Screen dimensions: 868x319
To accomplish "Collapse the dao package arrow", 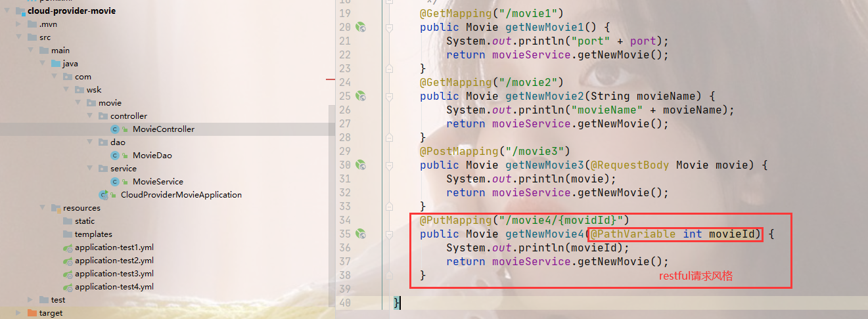I will (91, 142).
